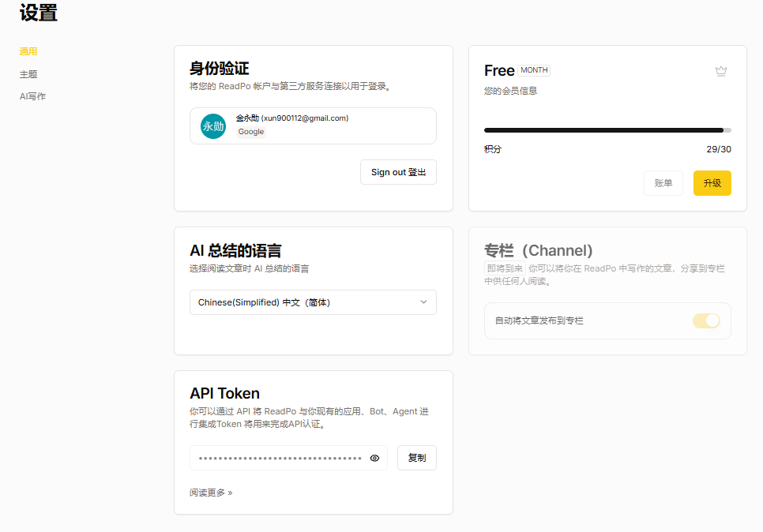Image resolution: width=763 pixels, height=532 pixels.
Task: Click the crown icon on Free plan card
Action: [x=720, y=71]
